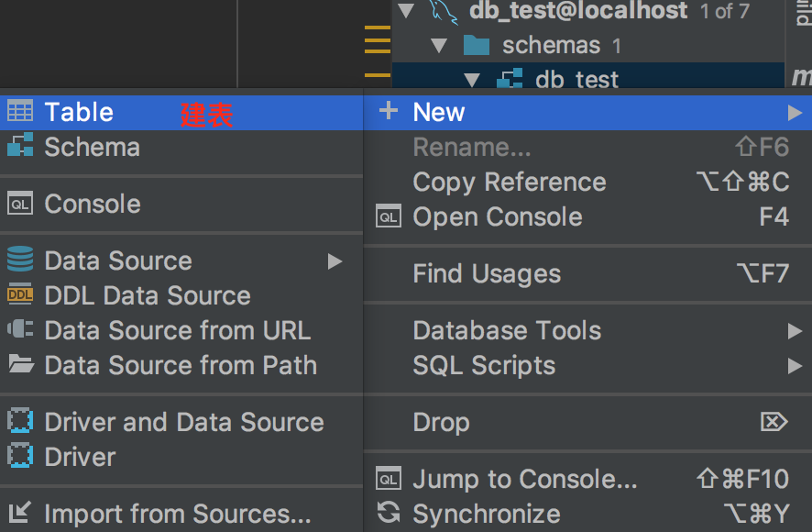Choose Drop from the context menu

[440, 422]
